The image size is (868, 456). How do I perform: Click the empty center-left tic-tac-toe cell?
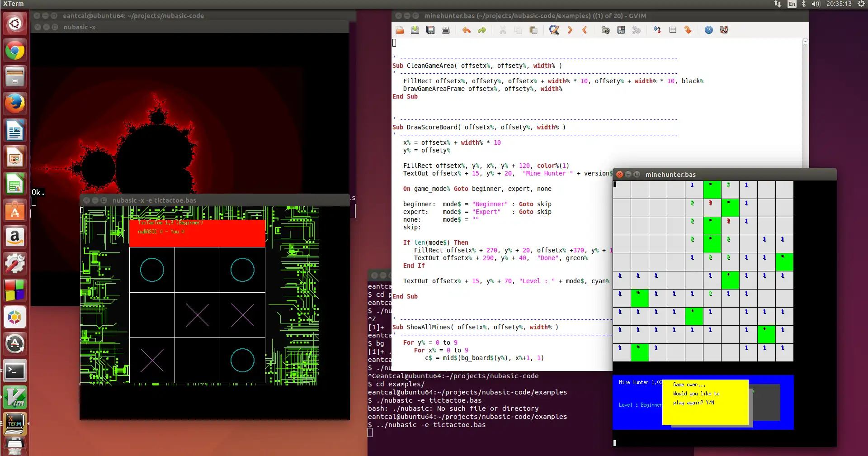point(152,315)
